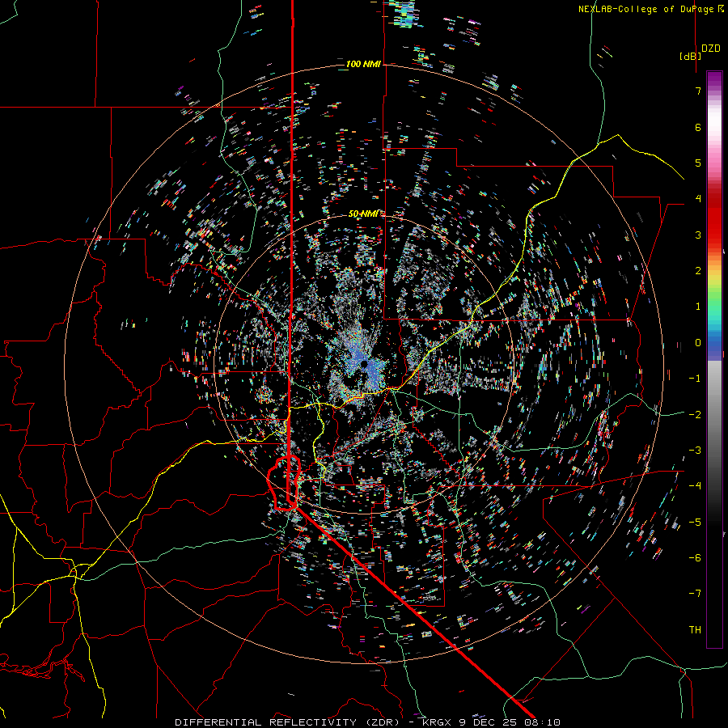The height and width of the screenshot is (728, 728).
Task: Click the DZD product label above colorbar
Action: pyautogui.click(x=711, y=49)
